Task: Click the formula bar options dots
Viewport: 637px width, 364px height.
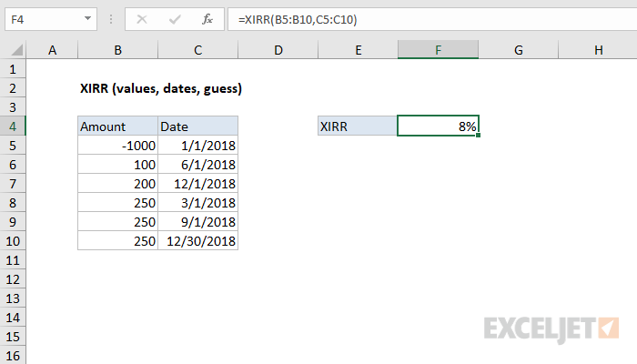Action: click(111, 19)
